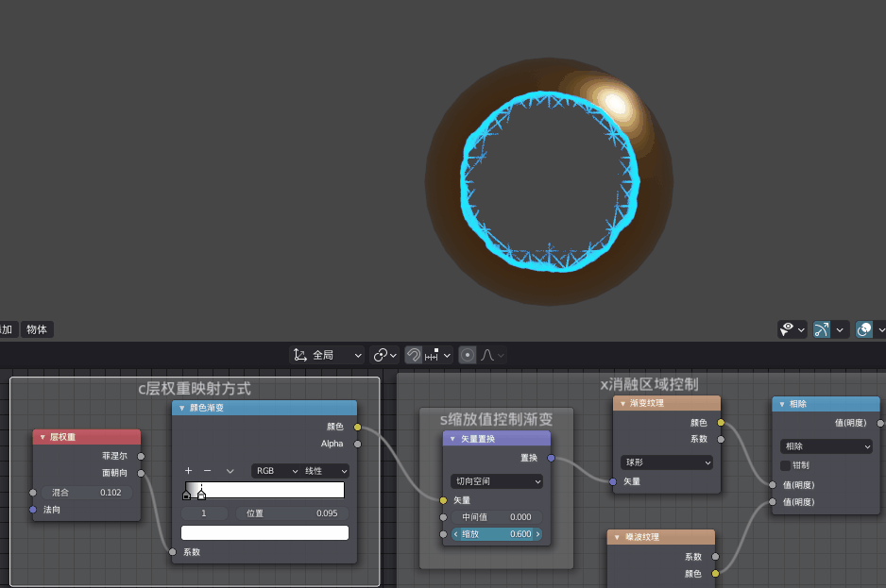
Task: Click the first 值(明度) input socket
Action: click(x=773, y=484)
